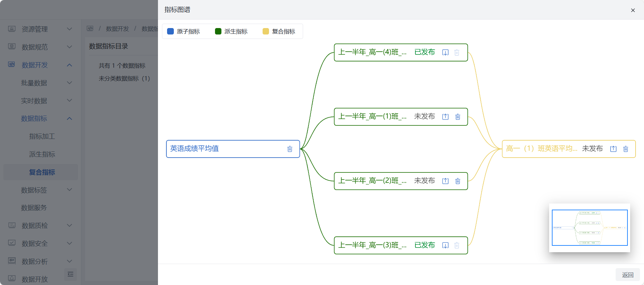Click the green 派生指标 legend swatch
This screenshot has height=285, width=644.
coord(218,31)
